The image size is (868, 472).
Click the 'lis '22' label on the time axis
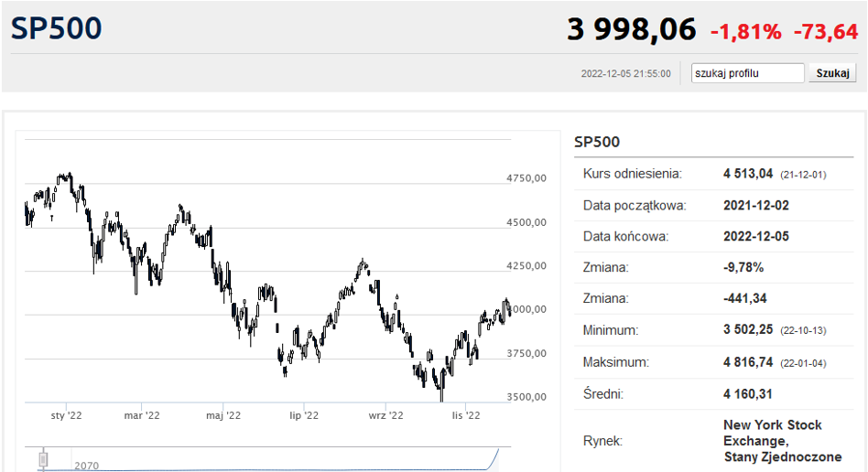click(x=466, y=415)
